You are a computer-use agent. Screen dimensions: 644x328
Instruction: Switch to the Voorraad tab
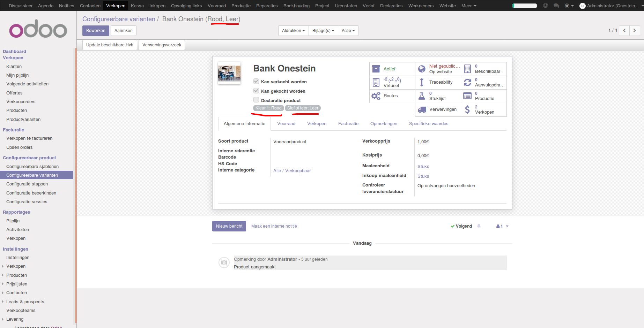click(286, 123)
